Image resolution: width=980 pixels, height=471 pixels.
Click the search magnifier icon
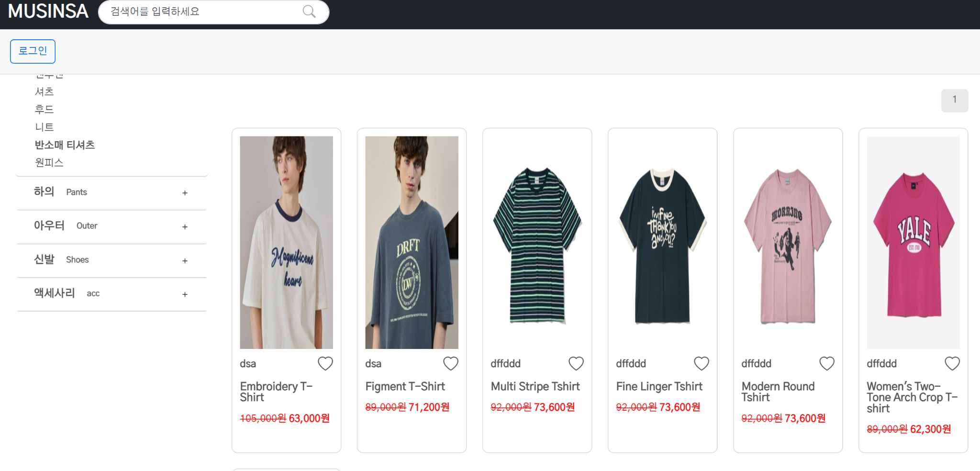point(309,11)
